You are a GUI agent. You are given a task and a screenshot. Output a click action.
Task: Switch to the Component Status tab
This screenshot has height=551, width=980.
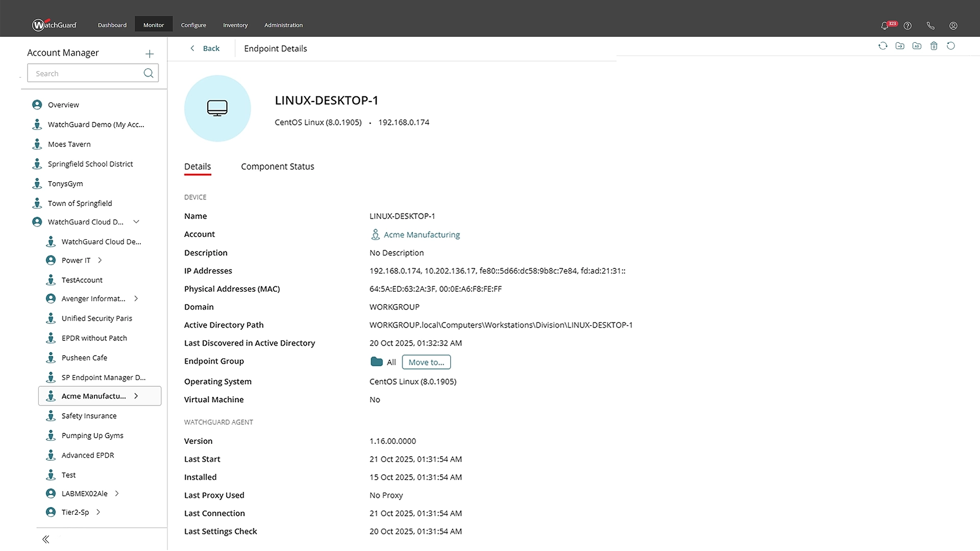277,166
